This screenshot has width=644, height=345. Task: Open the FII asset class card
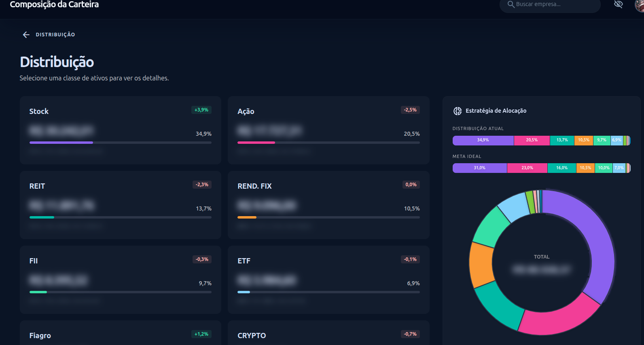point(121,280)
